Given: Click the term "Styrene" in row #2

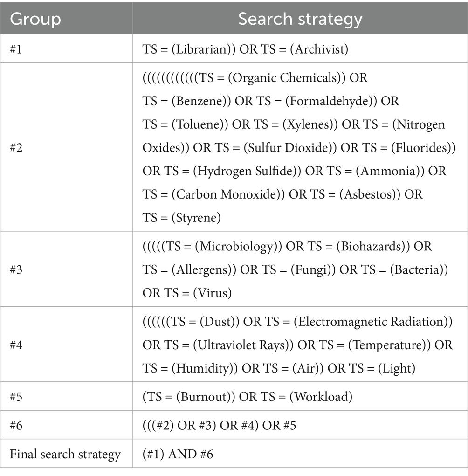Looking at the screenshot, I should tap(195, 218).
